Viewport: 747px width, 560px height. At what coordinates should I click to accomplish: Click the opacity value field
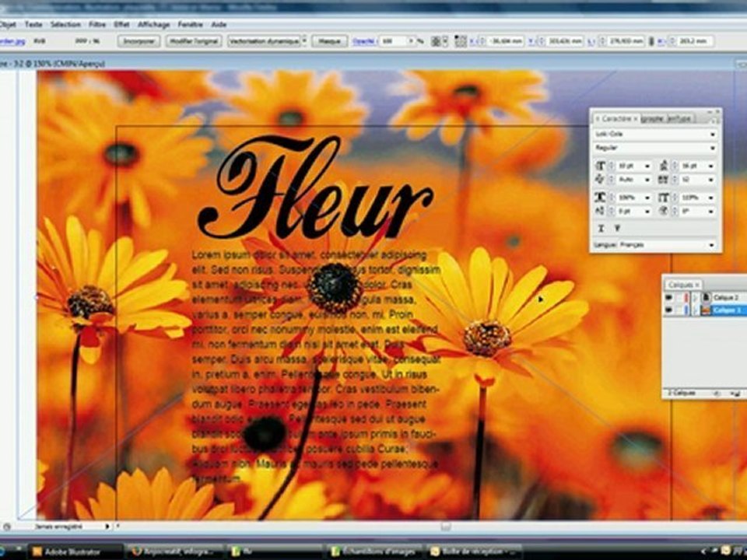(x=394, y=41)
